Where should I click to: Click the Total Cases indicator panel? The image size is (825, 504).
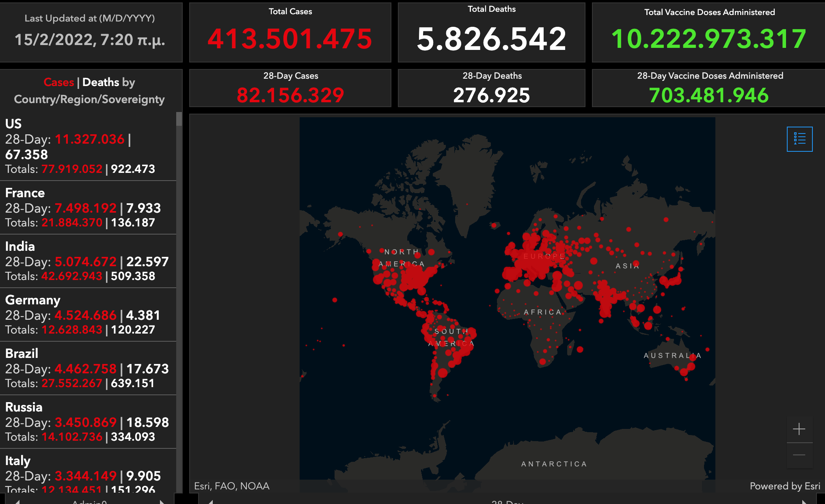pyautogui.click(x=290, y=32)
